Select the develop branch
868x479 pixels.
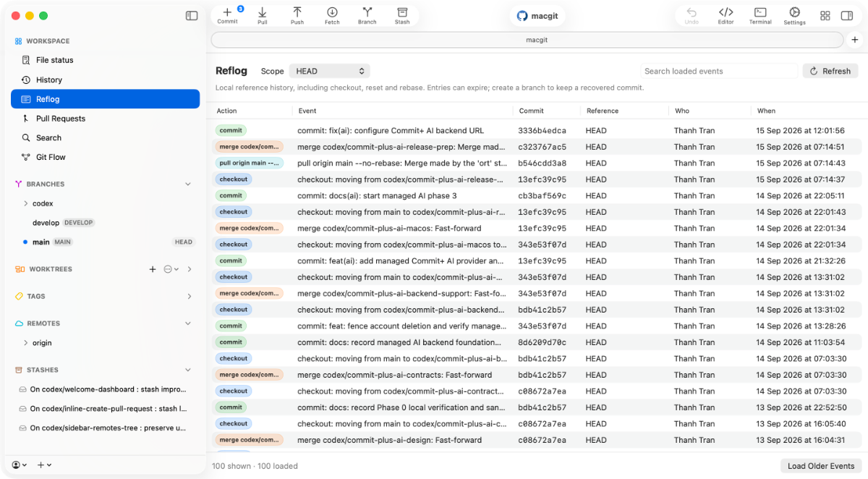[x=105, y=222]
